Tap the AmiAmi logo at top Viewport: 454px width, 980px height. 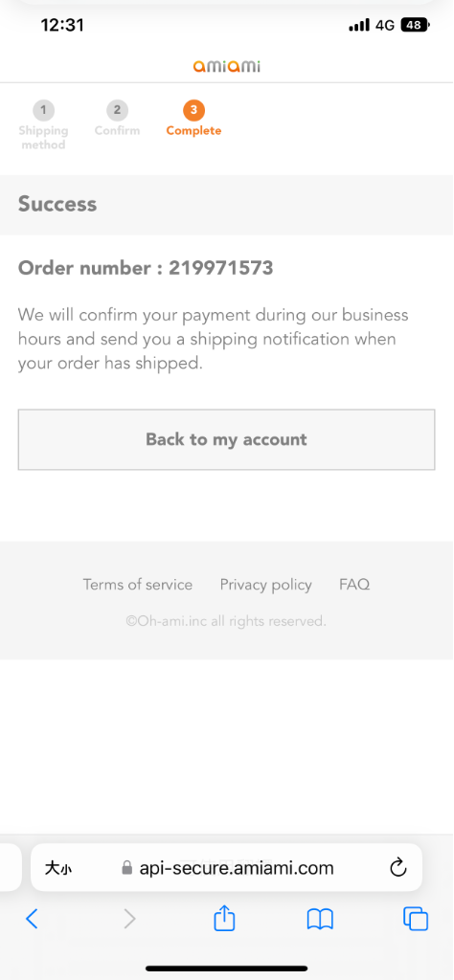tap(226, 66)
